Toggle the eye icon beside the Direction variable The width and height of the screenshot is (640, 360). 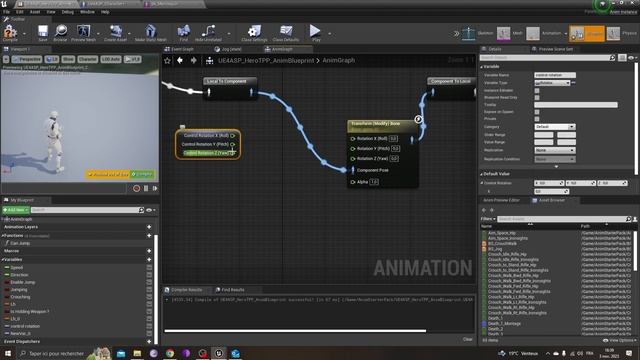[149, 275]
